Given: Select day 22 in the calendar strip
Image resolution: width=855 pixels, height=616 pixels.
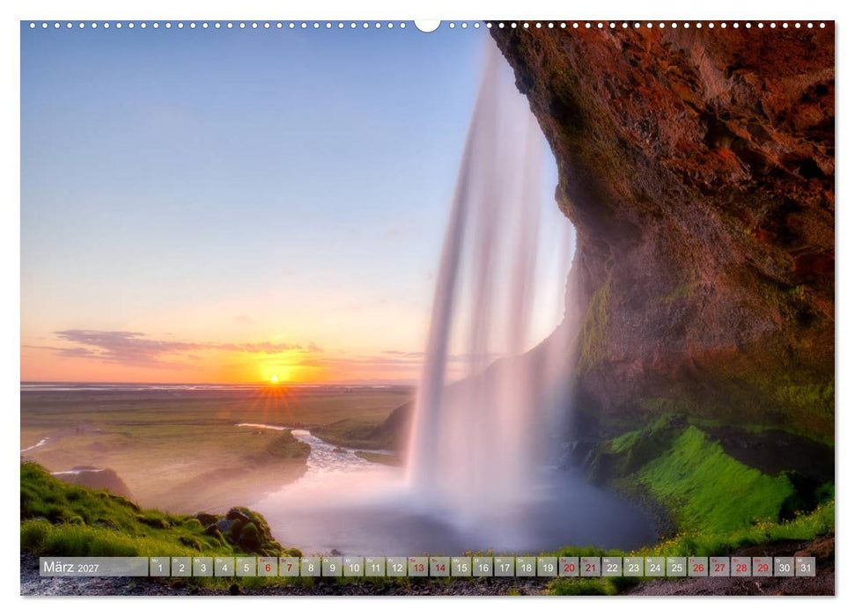Looking at the screenshot, I should [612, 567].
